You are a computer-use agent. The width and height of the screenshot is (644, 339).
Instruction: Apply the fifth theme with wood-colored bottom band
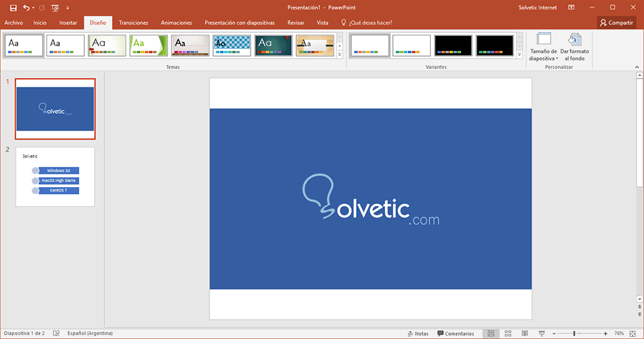190,45
